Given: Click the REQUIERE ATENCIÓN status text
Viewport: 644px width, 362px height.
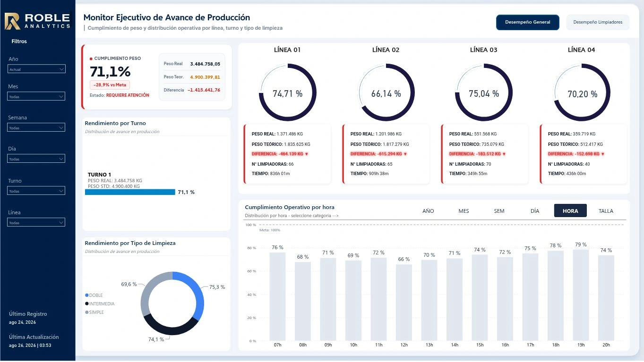Looking at the screenshot, I should pos(128,95).
